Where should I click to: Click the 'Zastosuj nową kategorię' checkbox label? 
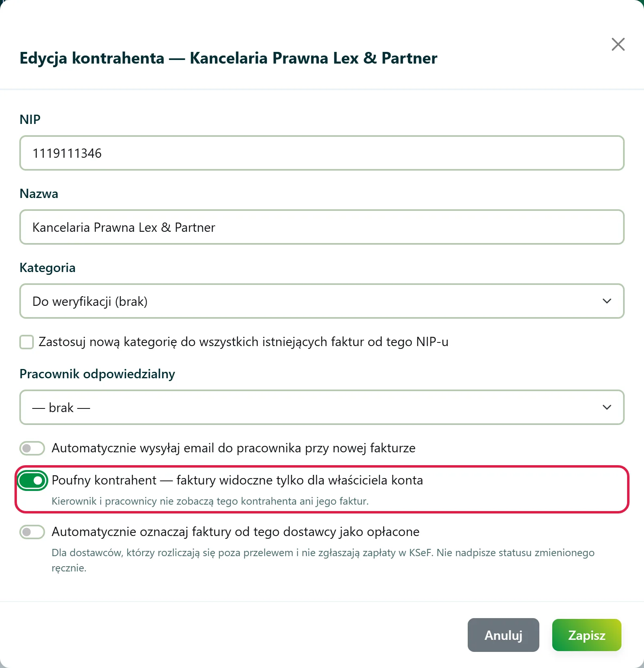tap(244, 342)
